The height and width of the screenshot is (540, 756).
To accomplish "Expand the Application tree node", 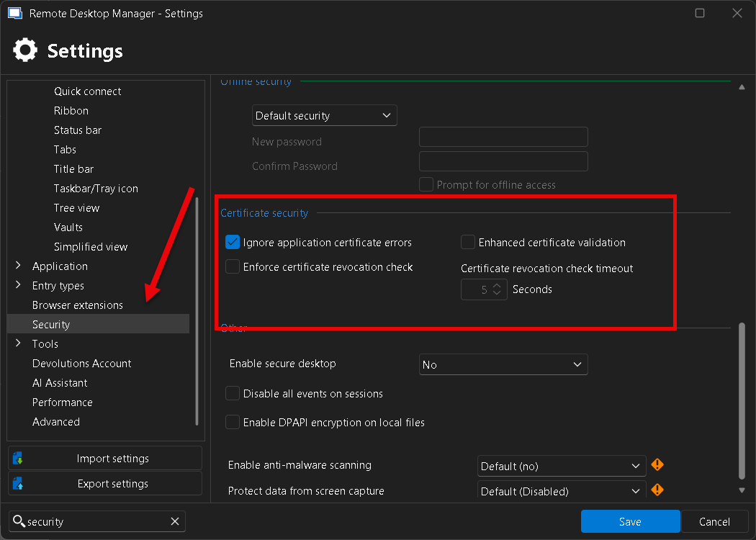I will click(x=18, y=266).
